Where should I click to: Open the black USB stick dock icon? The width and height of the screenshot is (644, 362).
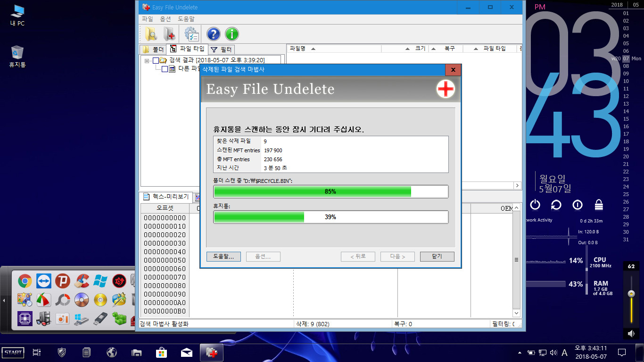click(x=100, y=319)
